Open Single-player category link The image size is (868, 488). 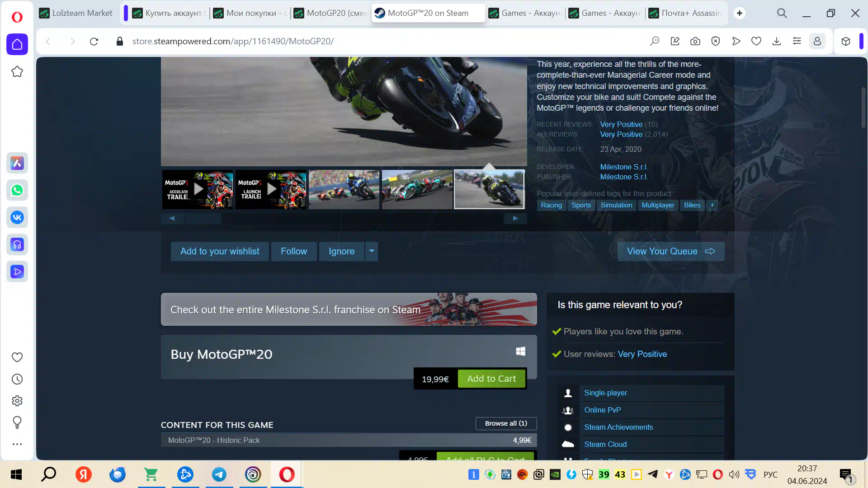click(605, 393)
